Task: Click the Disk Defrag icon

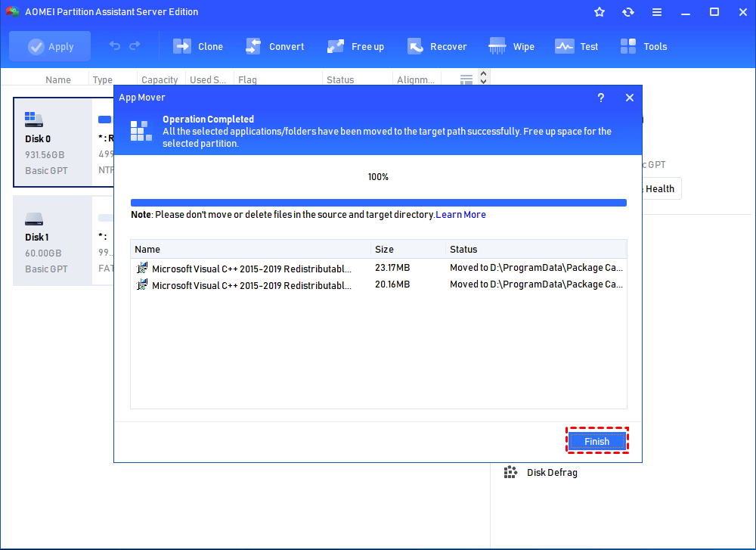Action: [x=510, y=472]
